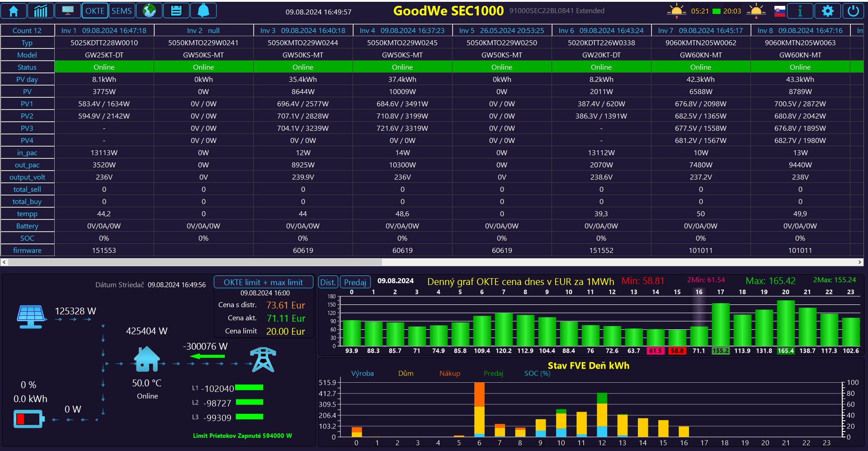Click the horizontal scrollbar right arrow

[860, 262]
